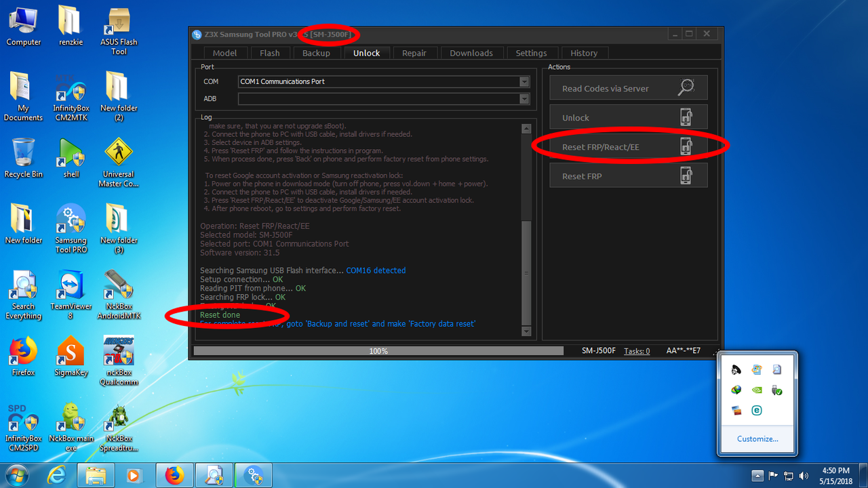Screen dimensions: 868x488
Task: Click the Tasks: 0 link
Action: 637,351
